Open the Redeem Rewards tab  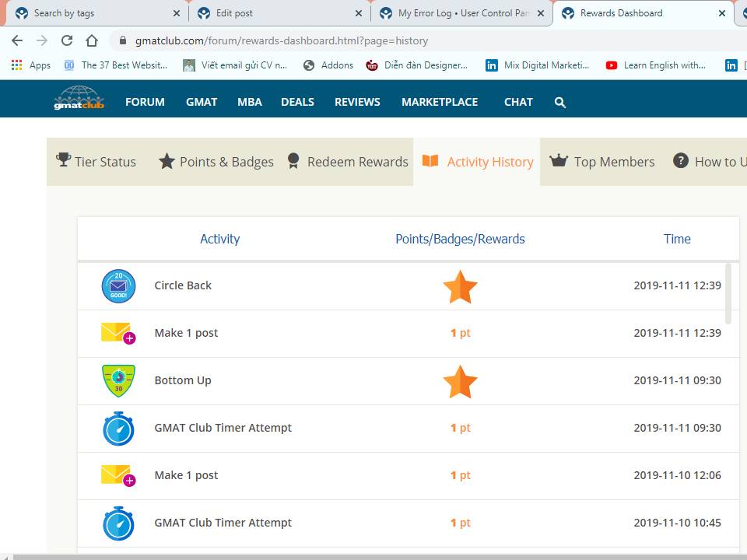tap(347, 162)
